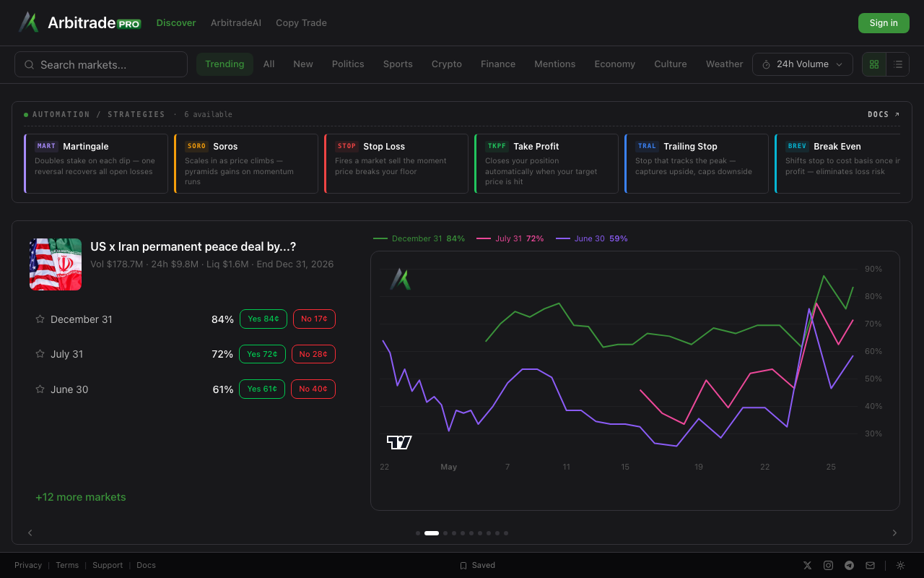The height and width of the screenshot is (578, 924).
Task: Toggle June 30 chart legend series
Action: 591,238
